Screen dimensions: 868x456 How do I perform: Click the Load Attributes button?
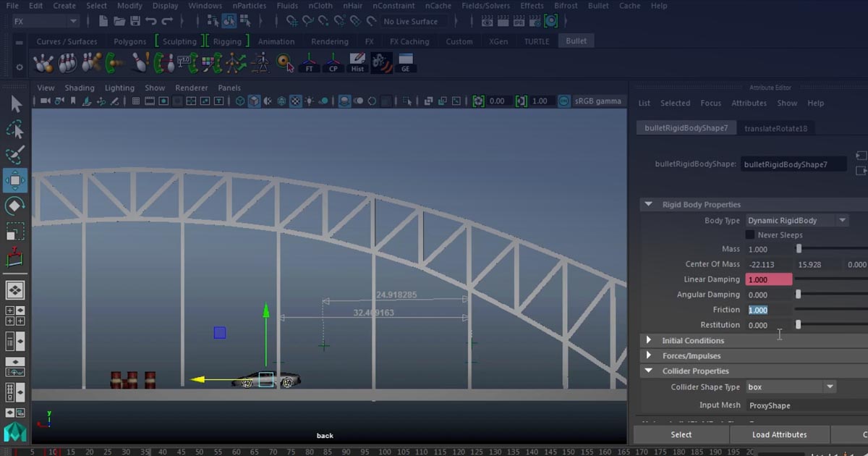click(x=780, y=434)
